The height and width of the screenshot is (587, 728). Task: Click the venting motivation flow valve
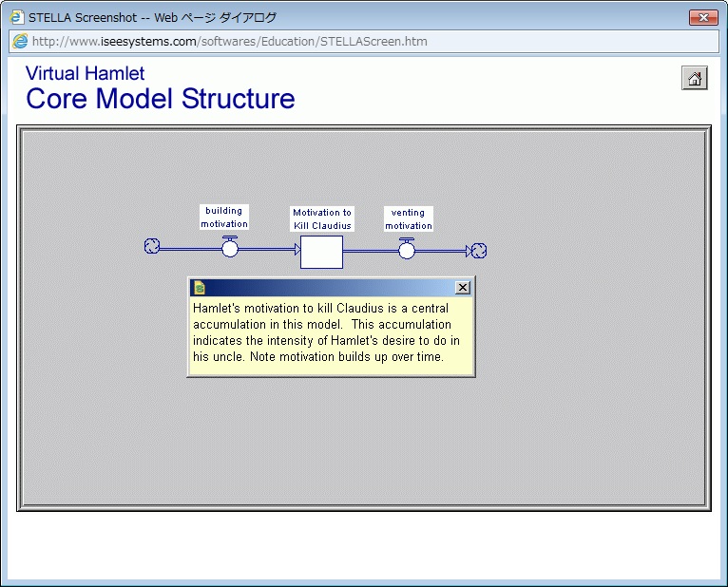407,249
